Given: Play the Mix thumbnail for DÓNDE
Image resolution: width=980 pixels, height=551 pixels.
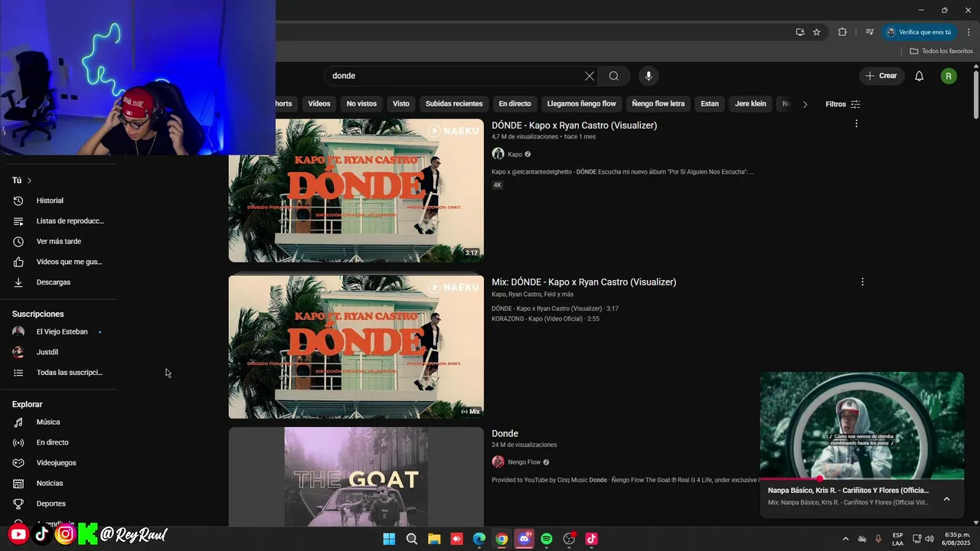Looking at the screenshot, I should tap(356, 347).
